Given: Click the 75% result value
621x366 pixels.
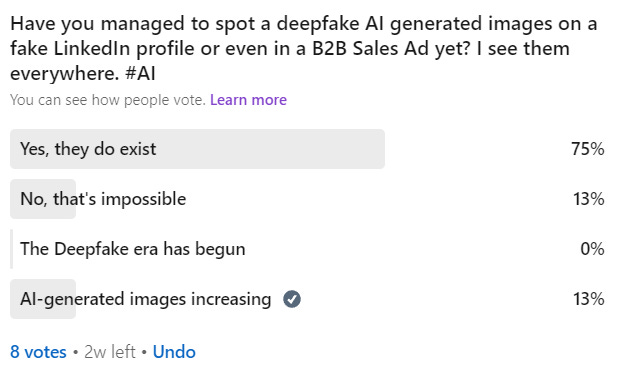Looking at the screenshot, I should [x=588, y=149].
